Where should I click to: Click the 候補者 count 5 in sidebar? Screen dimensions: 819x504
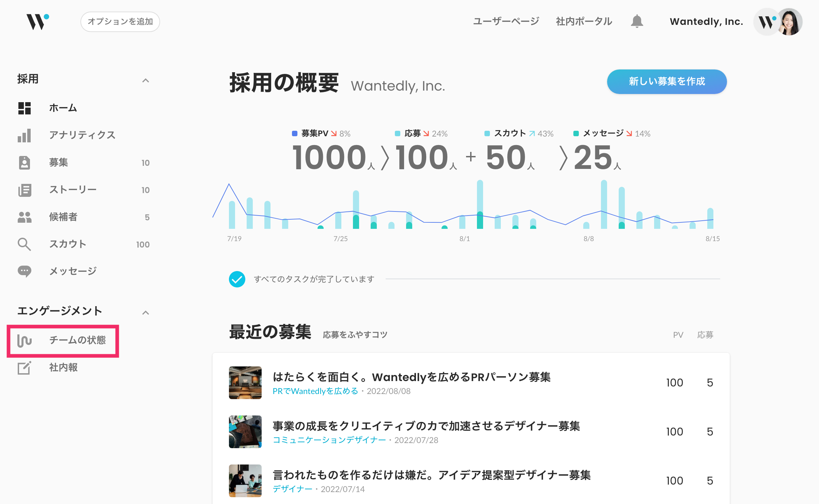(x=147, y=217)
